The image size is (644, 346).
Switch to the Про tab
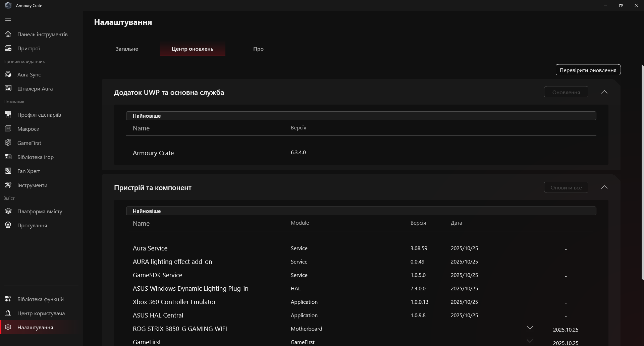click(x=258, y=49)
